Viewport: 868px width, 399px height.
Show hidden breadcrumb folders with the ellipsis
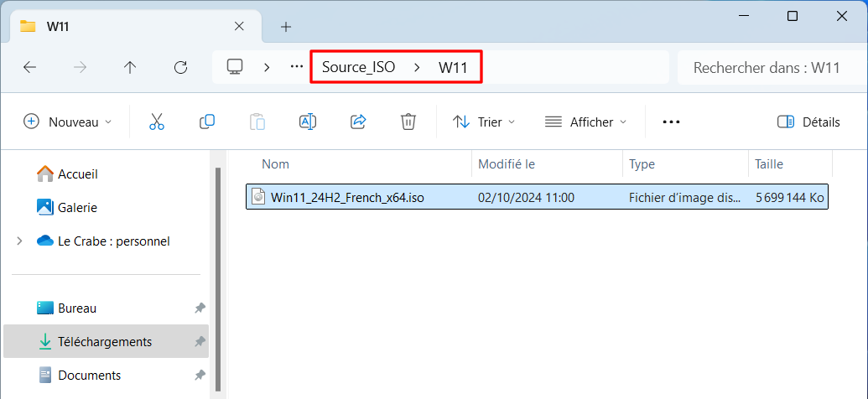(x=297, y=66)
